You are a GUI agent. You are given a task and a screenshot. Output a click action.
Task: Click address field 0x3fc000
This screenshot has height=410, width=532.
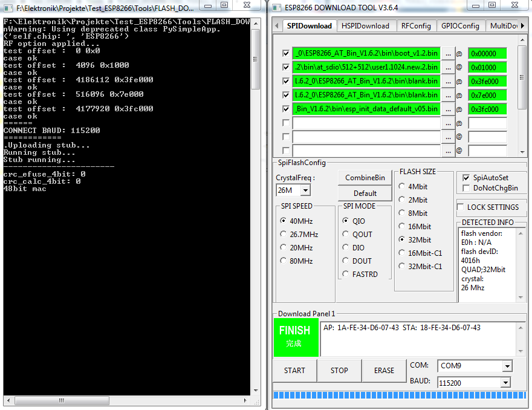(487, 109)
